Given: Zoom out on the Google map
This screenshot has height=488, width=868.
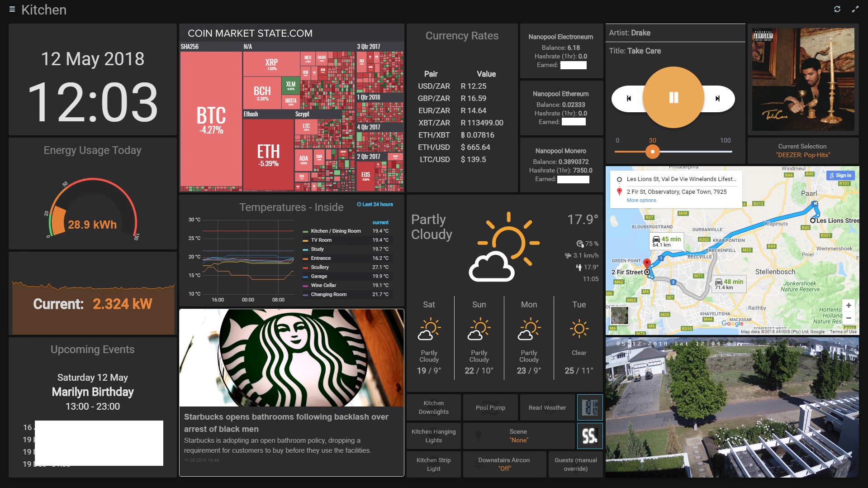Looking at the screenshot, I should tap(849, 318).
